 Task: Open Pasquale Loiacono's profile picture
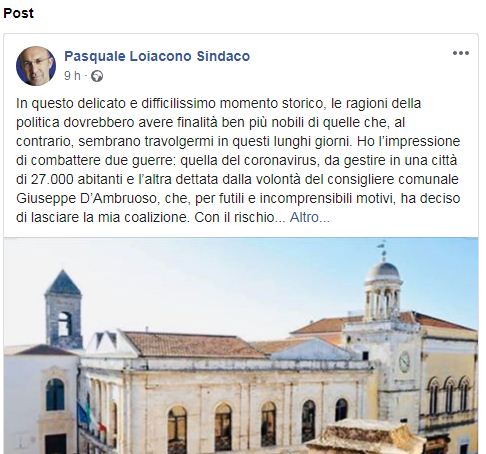pyautogui.click(x=36, y=66)
